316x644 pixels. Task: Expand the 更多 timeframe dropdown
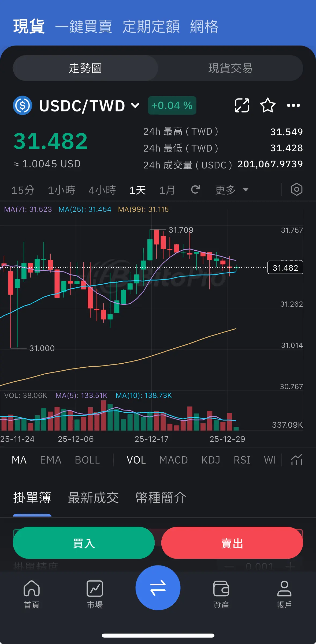click(232, 190)
